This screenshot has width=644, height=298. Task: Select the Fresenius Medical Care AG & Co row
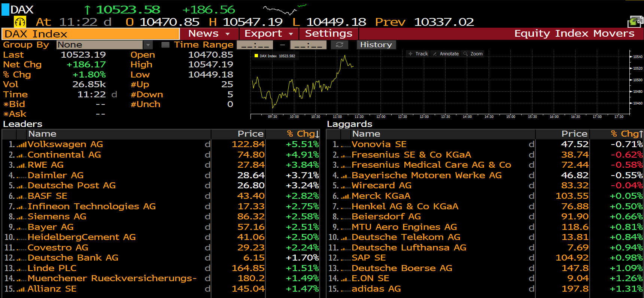click(x=485, y=165)
